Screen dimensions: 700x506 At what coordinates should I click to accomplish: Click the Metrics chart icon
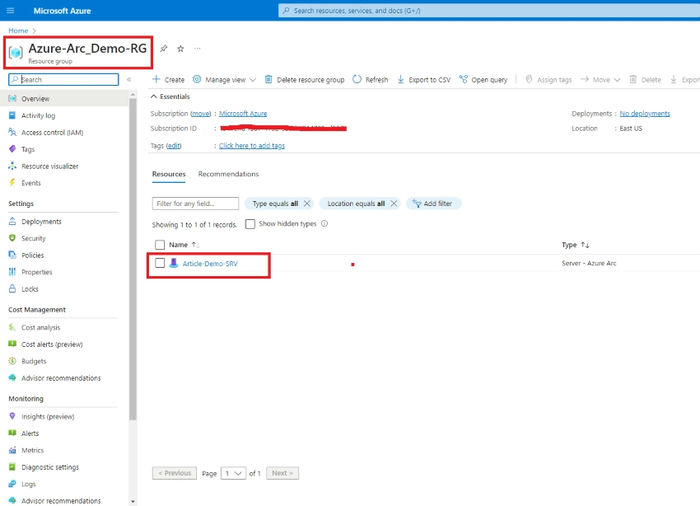coord(12,450)
